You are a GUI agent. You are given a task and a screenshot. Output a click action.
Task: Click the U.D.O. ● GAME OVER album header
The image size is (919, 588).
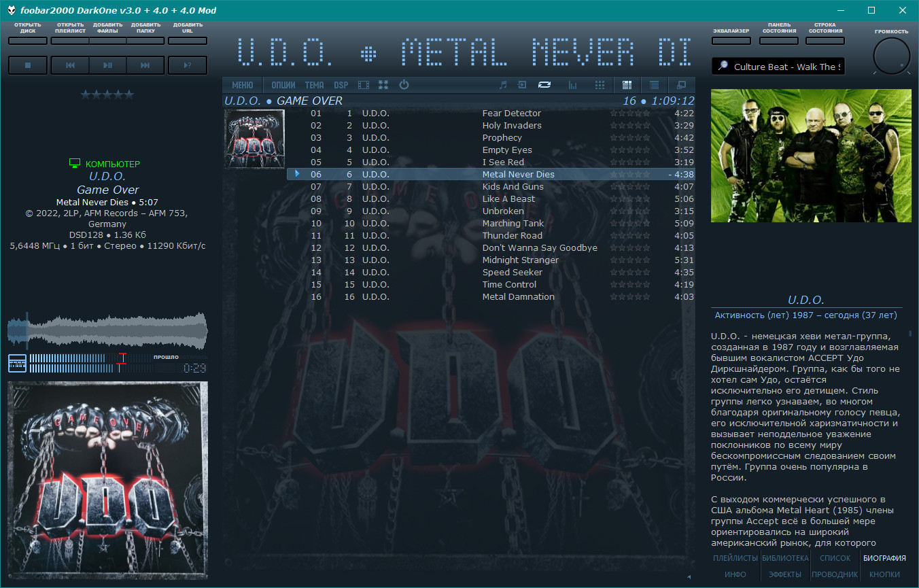pos(459,101)
